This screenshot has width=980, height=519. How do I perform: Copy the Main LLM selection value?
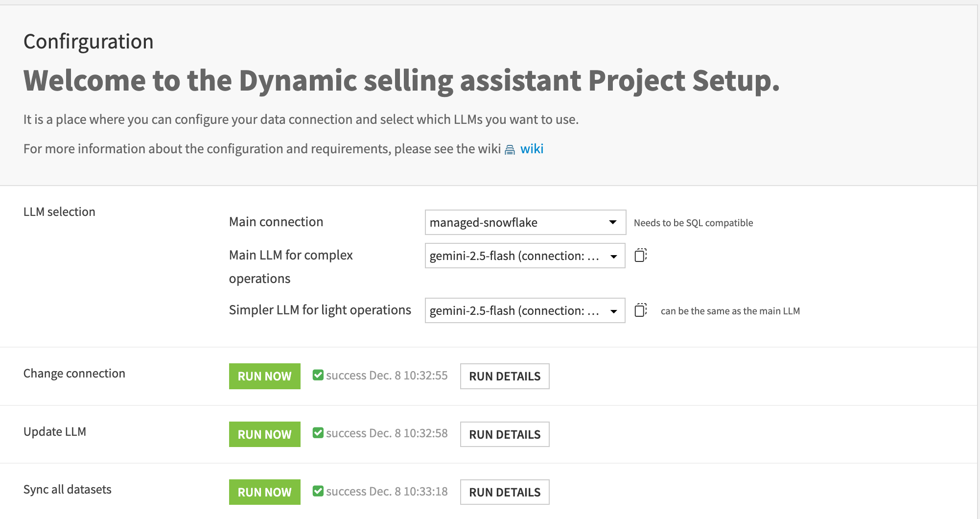[x=640, y=255]
